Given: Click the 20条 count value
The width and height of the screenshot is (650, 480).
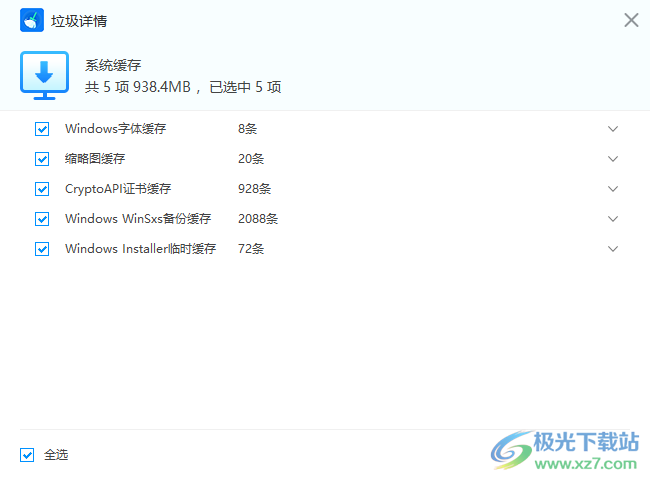Looking at the screenshot, I should click(251, 159).
